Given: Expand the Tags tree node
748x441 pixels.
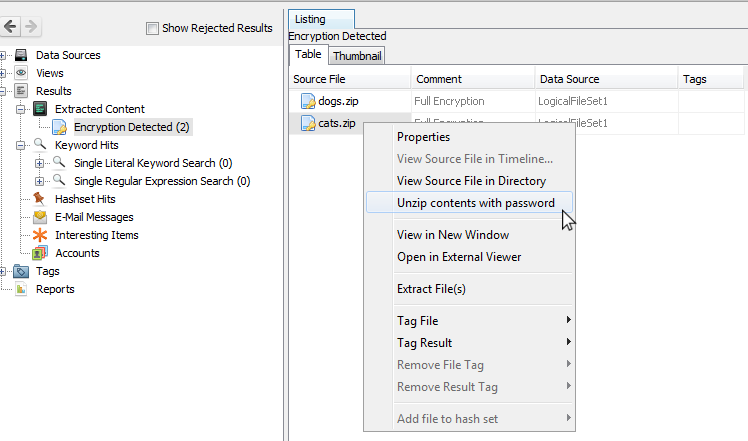Looking at the screenshot, I should click(3, 271).
